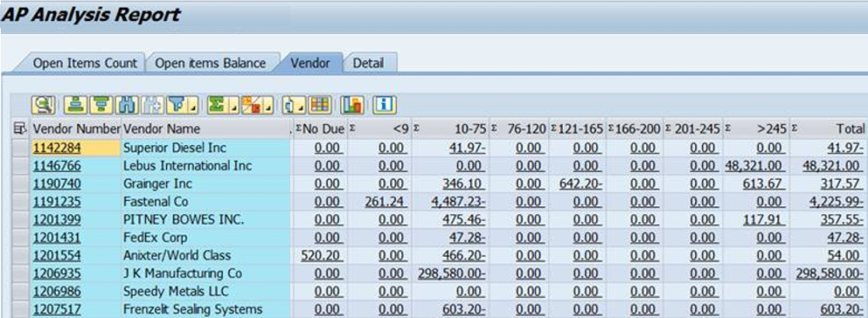Image resolution: width=868 pixels, height=318 pixels.
Task: Open vendor number 1191235
Action: tap(58, 202)
